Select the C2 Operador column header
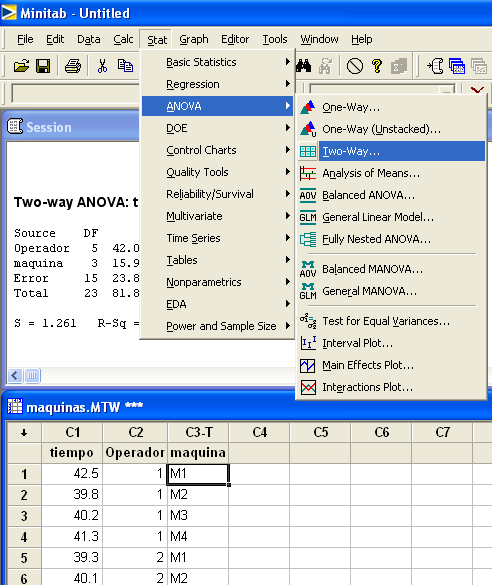Image resolution: width=492 pixels, height=585 pixels. tap(135, 432)
